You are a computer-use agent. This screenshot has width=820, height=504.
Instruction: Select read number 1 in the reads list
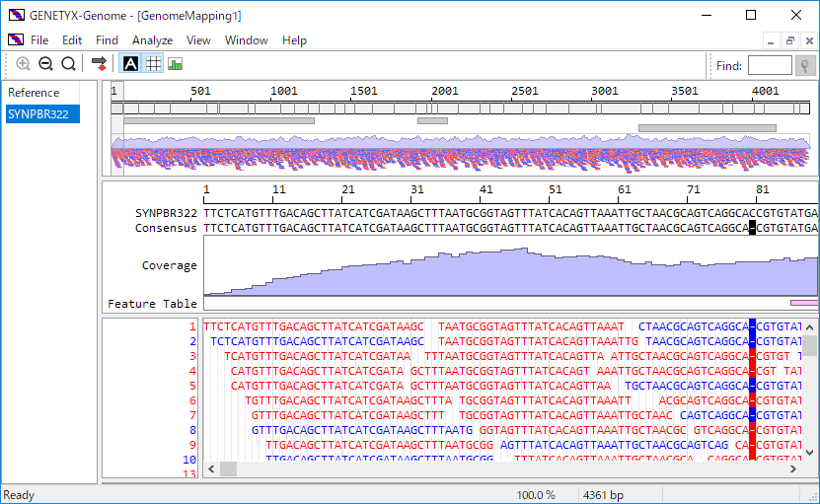[192, 326]
